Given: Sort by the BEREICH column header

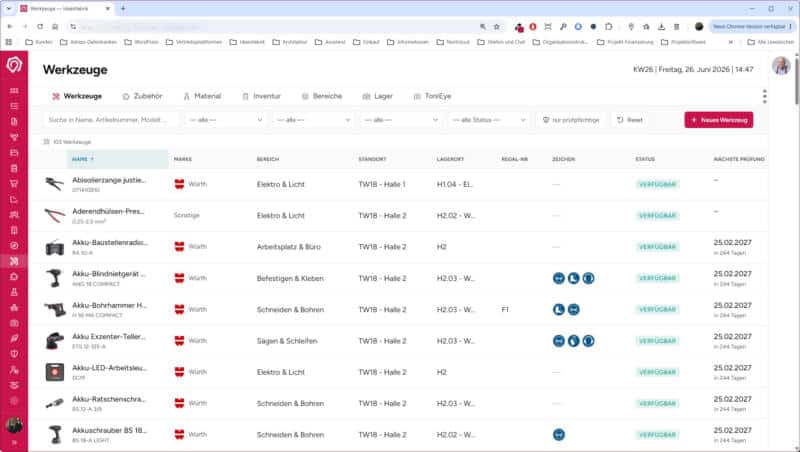Looking at the screenshot, I should click(268, 159).
